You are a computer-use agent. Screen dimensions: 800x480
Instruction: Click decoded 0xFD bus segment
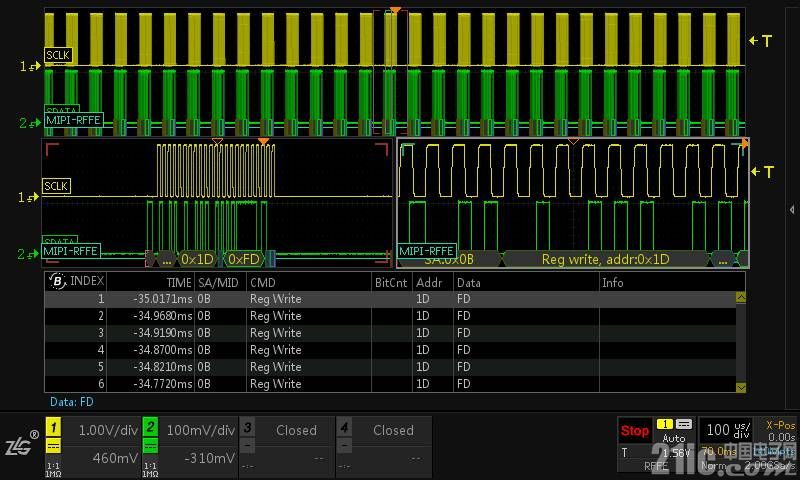243,260
